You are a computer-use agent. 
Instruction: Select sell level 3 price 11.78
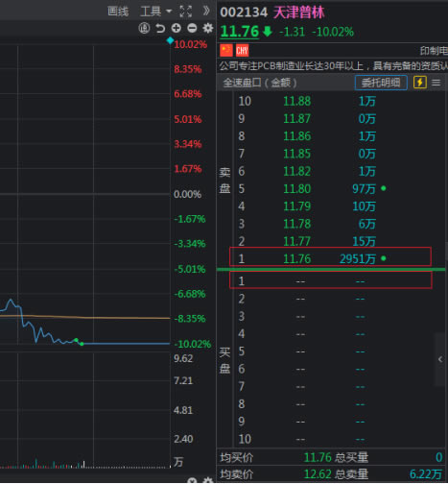[x=297, y=224]
